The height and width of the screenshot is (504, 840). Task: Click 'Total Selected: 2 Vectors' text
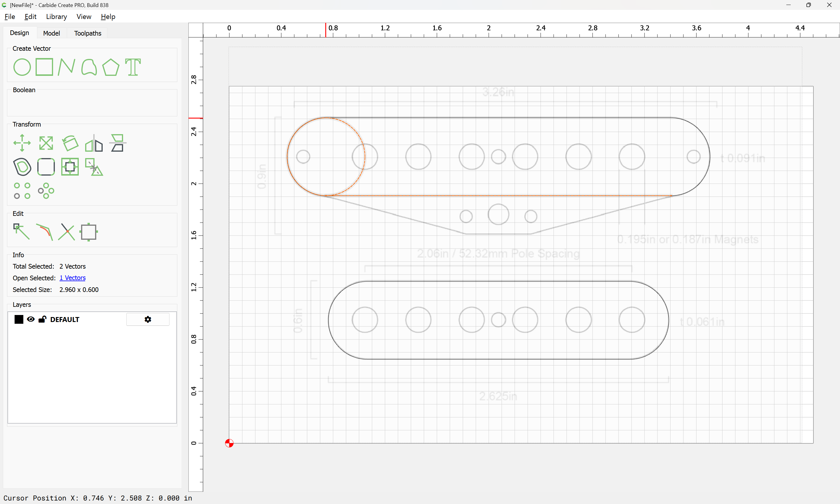coord(49,266)
